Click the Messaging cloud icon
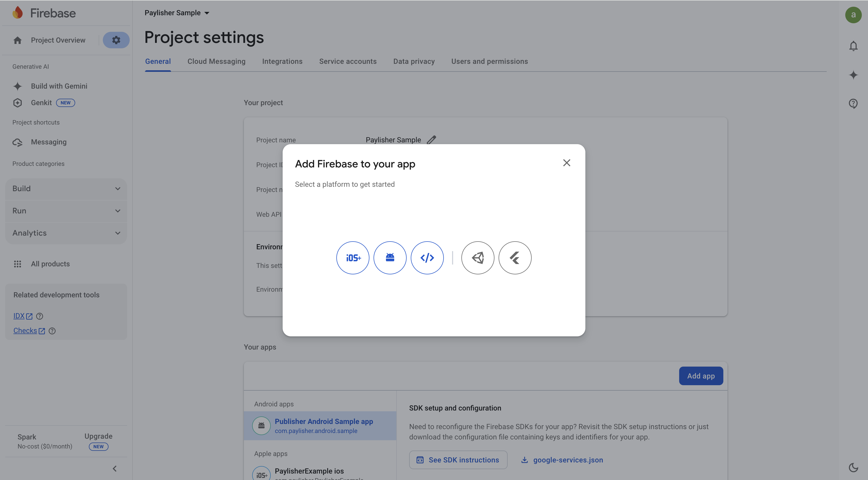Screen dimensions: 868x480 (x=18, y=142)
